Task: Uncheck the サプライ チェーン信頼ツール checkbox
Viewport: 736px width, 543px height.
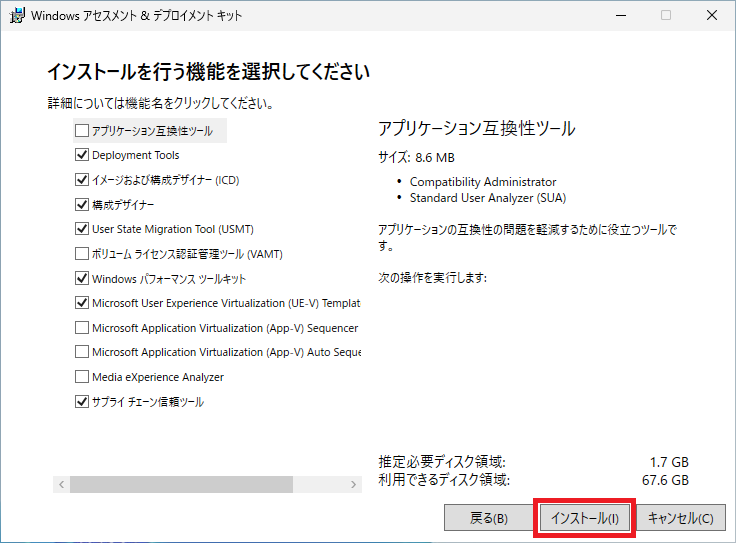Action: coord(82,401)
